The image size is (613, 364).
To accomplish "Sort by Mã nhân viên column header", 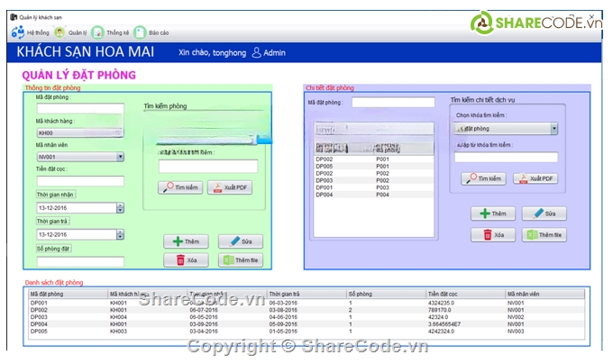I will tap(545, 294).
